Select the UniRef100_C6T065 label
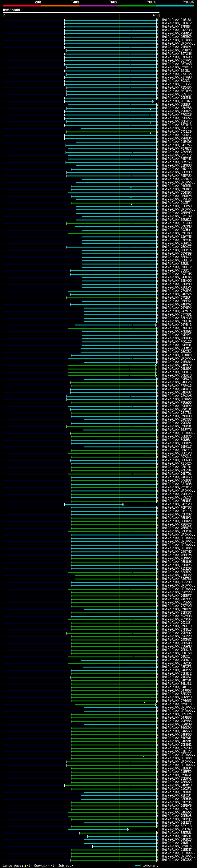 click(x=177, y=64)
